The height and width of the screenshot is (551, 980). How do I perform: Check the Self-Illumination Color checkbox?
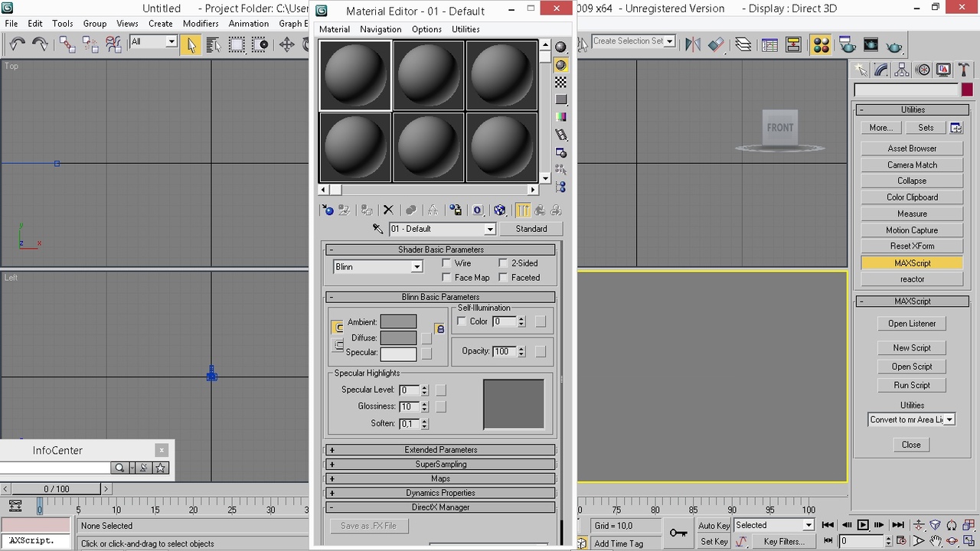tap(462, 321)
